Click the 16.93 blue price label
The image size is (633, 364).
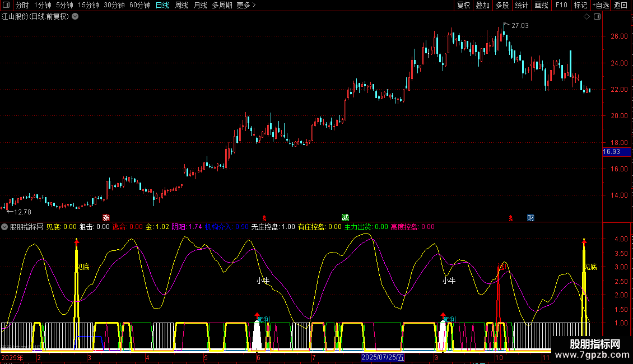click(611, 152)
